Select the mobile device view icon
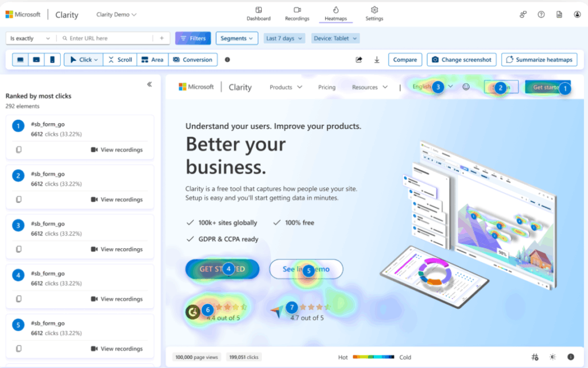Viewport: 588px width, 368px height. [x=52, y=60]
